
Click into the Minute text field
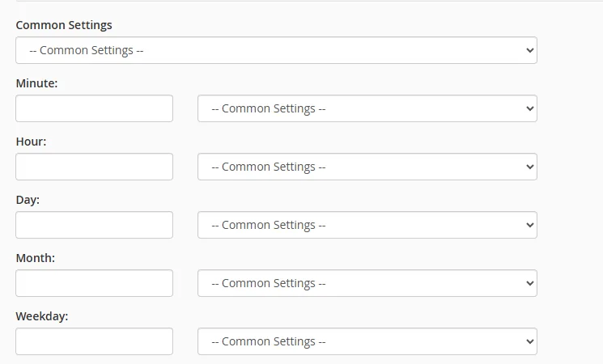tap(94, 108)
